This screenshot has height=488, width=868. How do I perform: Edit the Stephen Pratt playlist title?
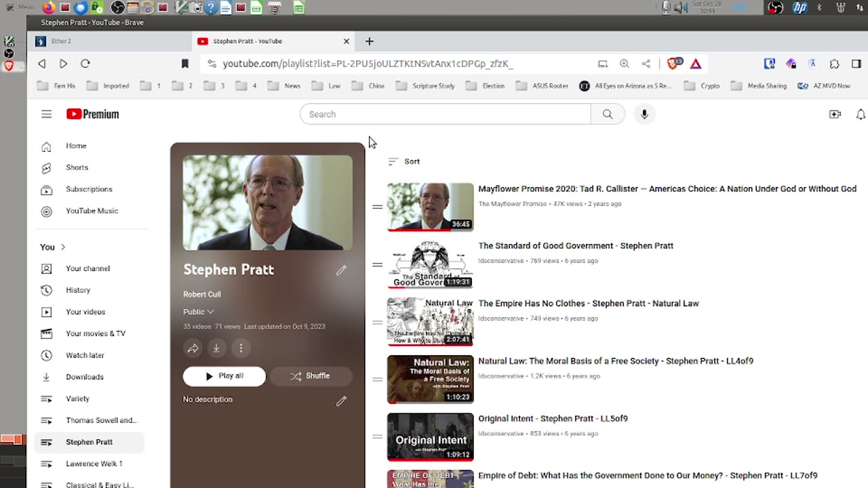(341, 270)
